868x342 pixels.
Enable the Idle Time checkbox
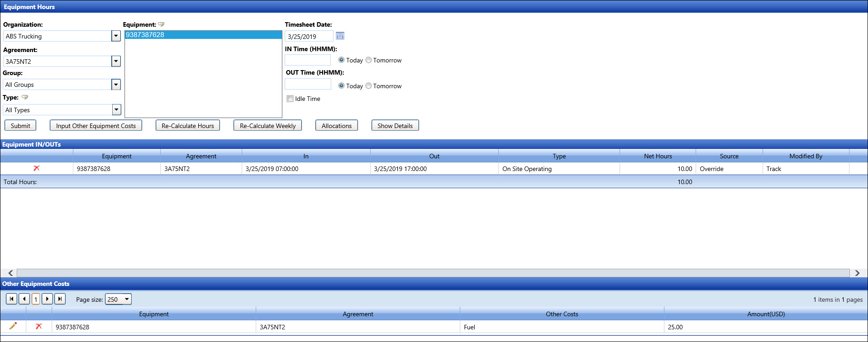pyautogui.click(x=290, y=99)
